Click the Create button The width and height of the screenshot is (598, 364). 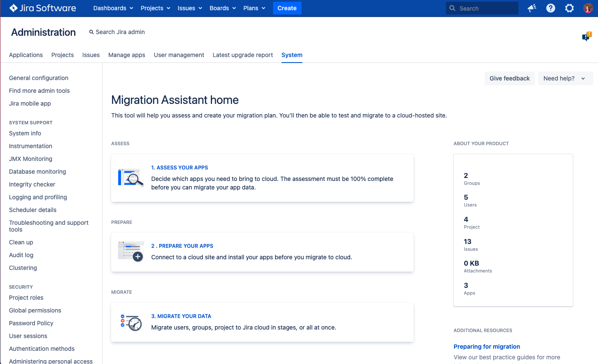(287, 8)
